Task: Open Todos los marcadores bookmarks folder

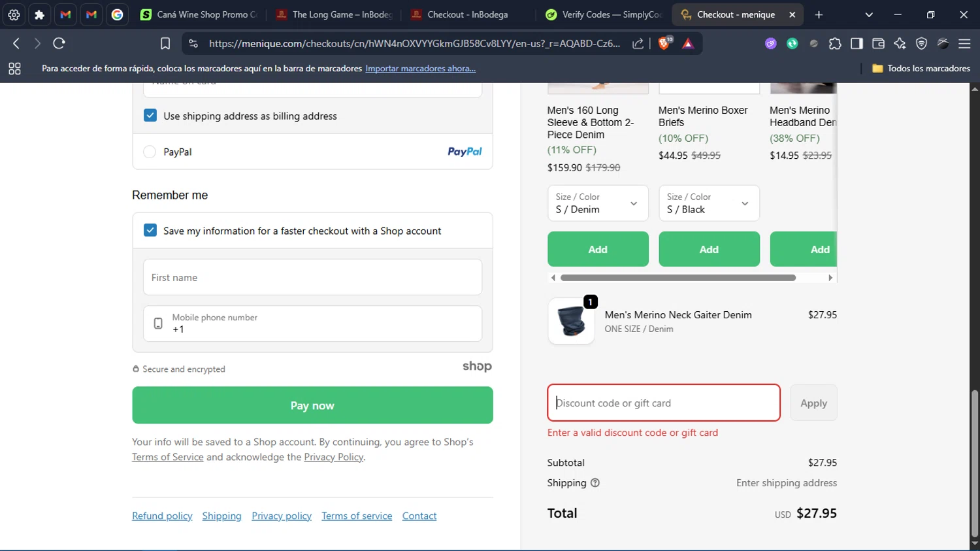Action: click(x=921, y=68)
